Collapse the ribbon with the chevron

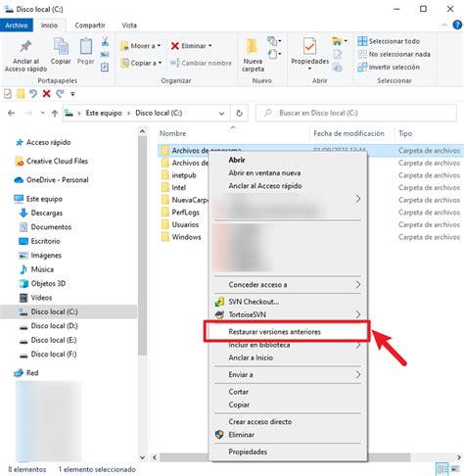[x=444, y=24]
